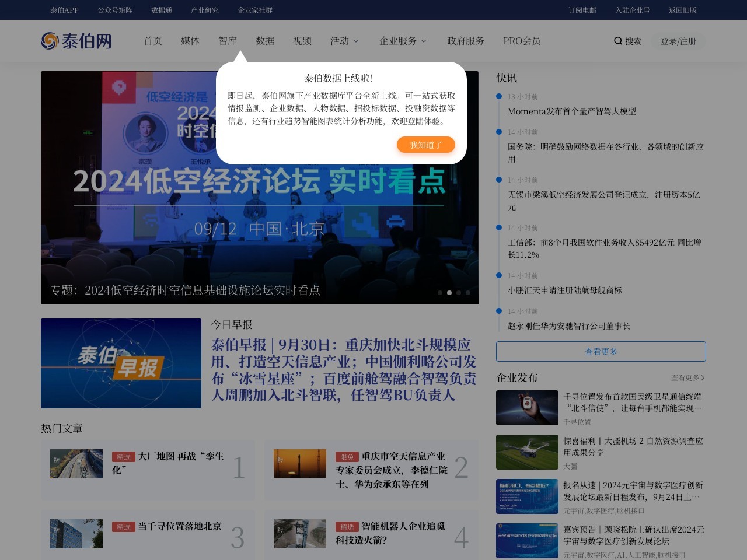The height and width of the screenshot is (560, 747).
Task: Open the 泰伯早报 thumbnail image
Action: tap(121, 363)
